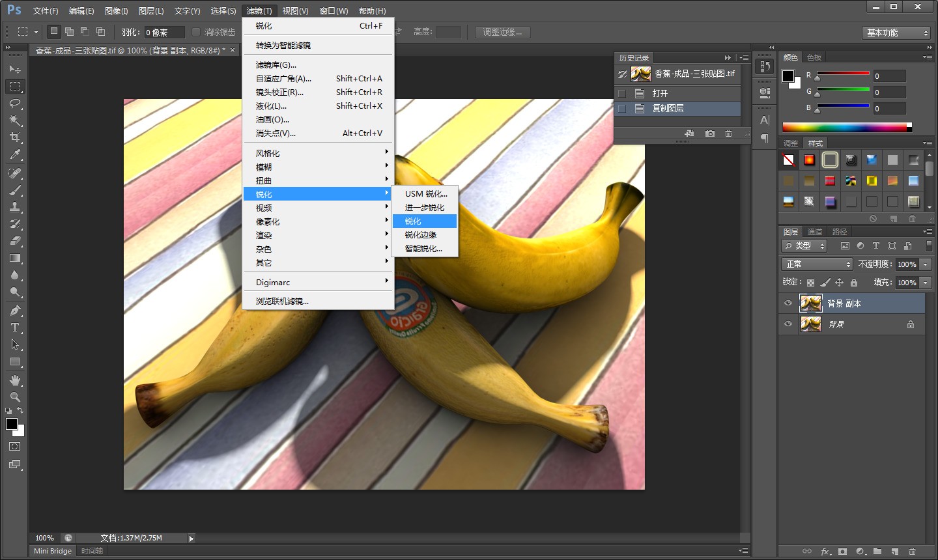Choose 转换为智能滤镜 menu item
The height and width of the screenshot is (560, 938).
318,45
